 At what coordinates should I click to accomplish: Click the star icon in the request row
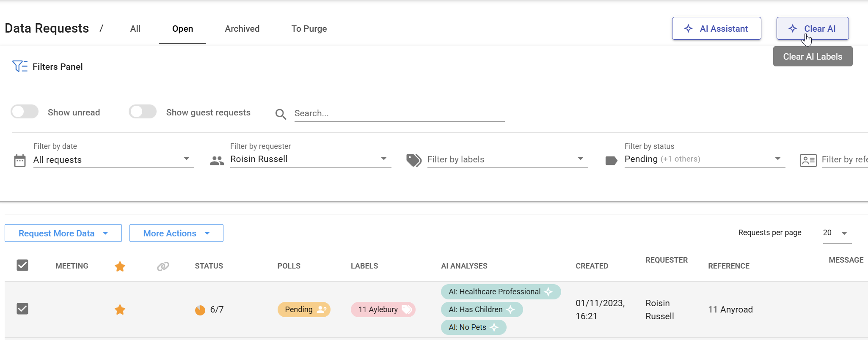[x=120, y=310]
